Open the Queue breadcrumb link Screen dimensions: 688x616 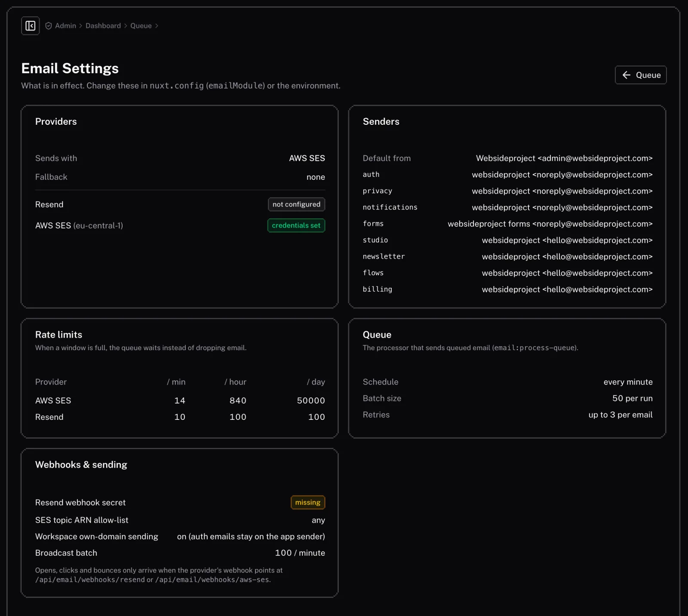tap(141, 26)
